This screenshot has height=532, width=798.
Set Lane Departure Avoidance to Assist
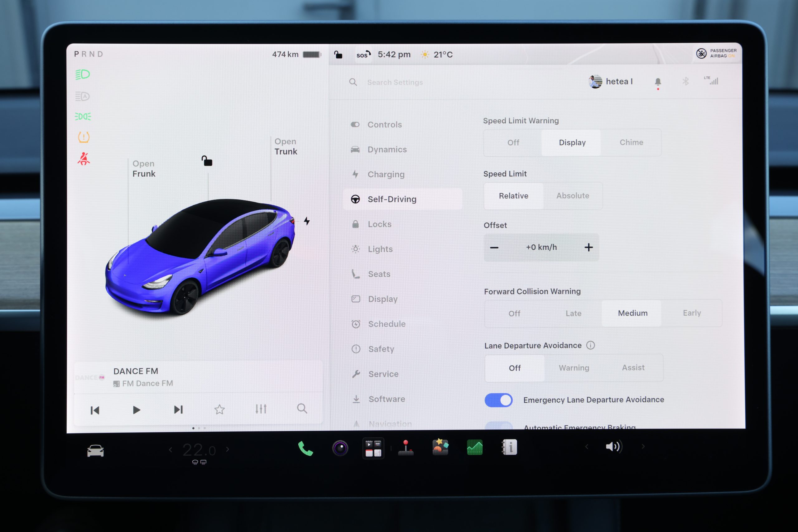633,368
